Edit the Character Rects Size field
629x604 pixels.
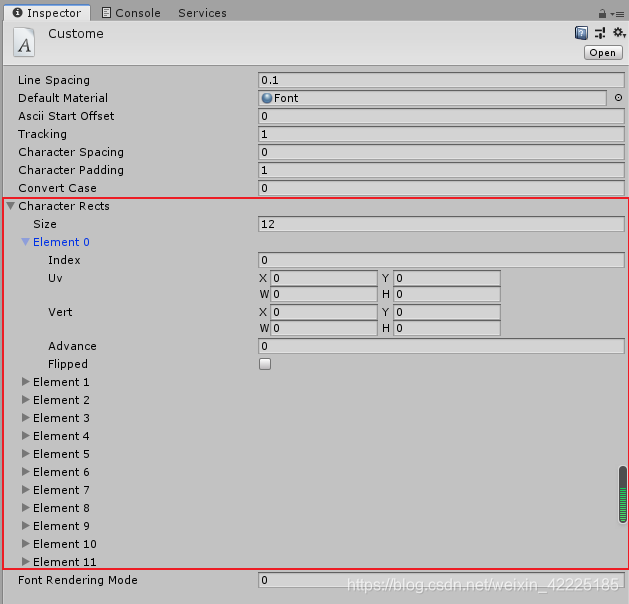[441, 224]
